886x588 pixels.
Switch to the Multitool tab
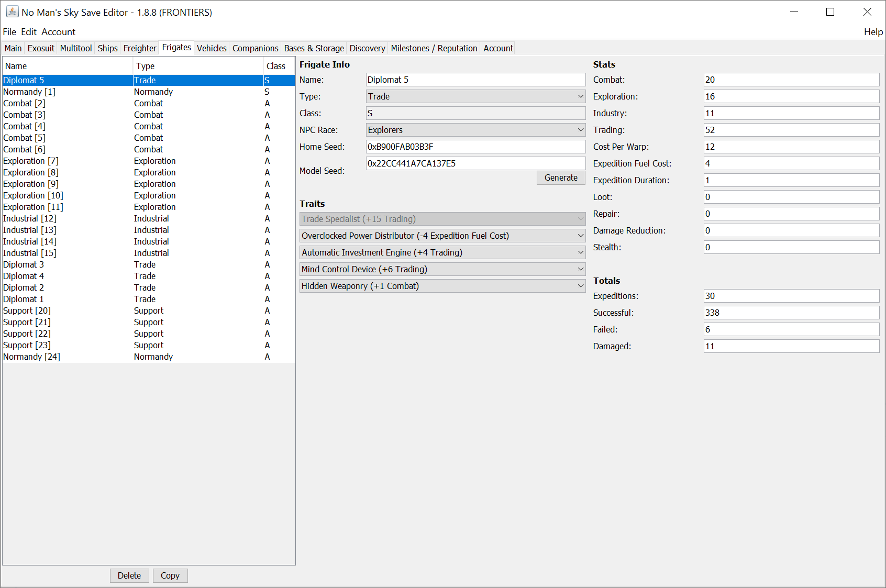tap(76, 48)
